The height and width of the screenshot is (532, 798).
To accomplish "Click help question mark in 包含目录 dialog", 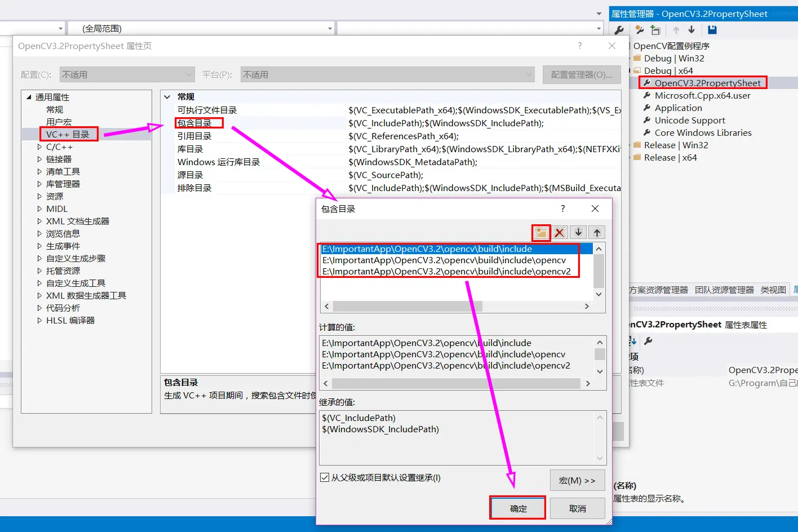I will (x=562, y=209).
